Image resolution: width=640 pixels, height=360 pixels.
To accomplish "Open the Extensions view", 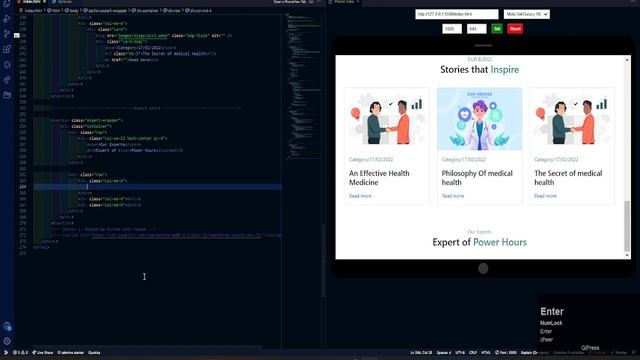I will click(x=7, y=49).
